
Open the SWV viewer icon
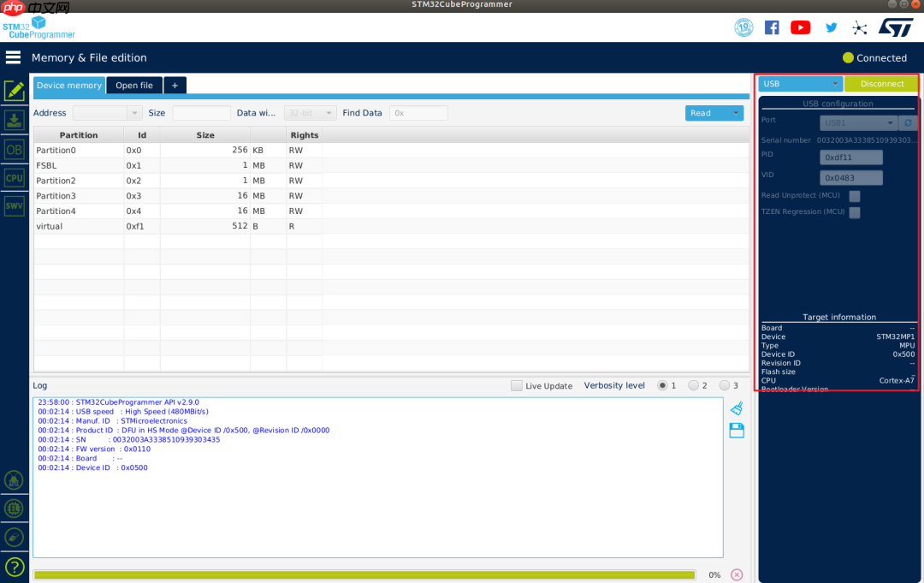coord(15,205)
